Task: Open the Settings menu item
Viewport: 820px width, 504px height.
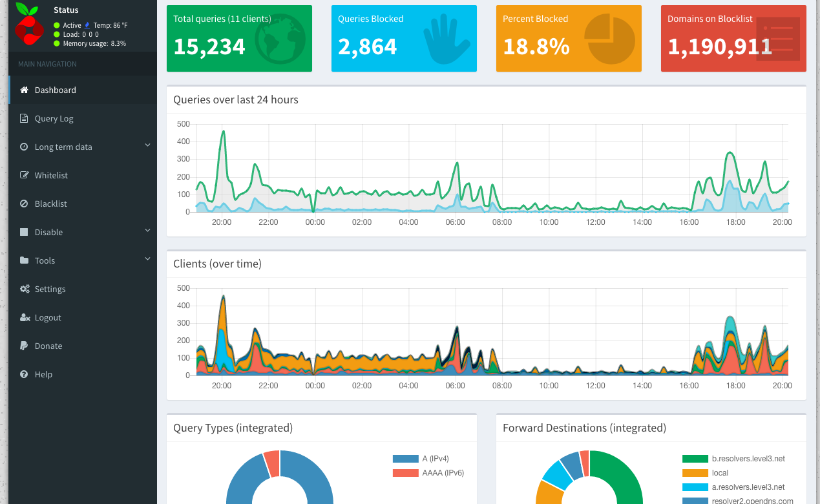Action: click(x=83, y=289)
